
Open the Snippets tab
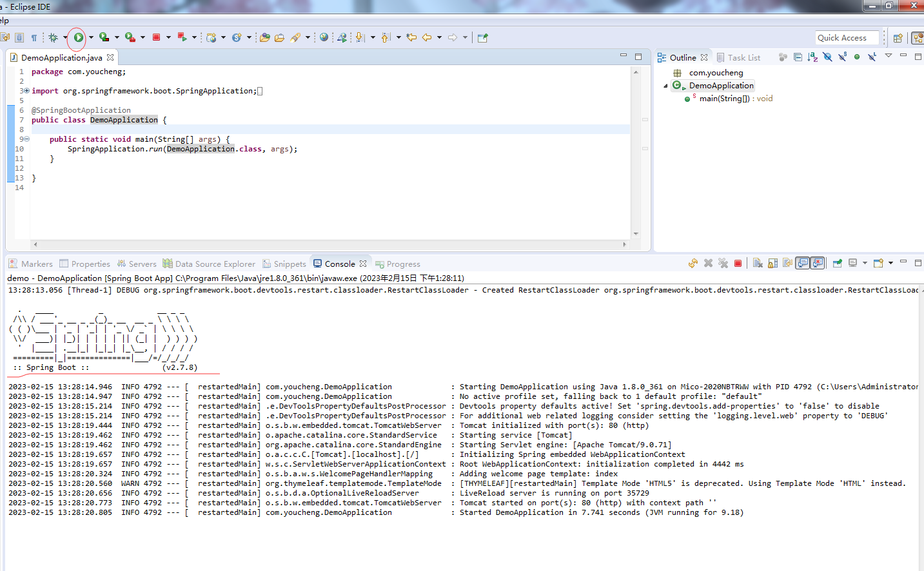pos(284,264)
